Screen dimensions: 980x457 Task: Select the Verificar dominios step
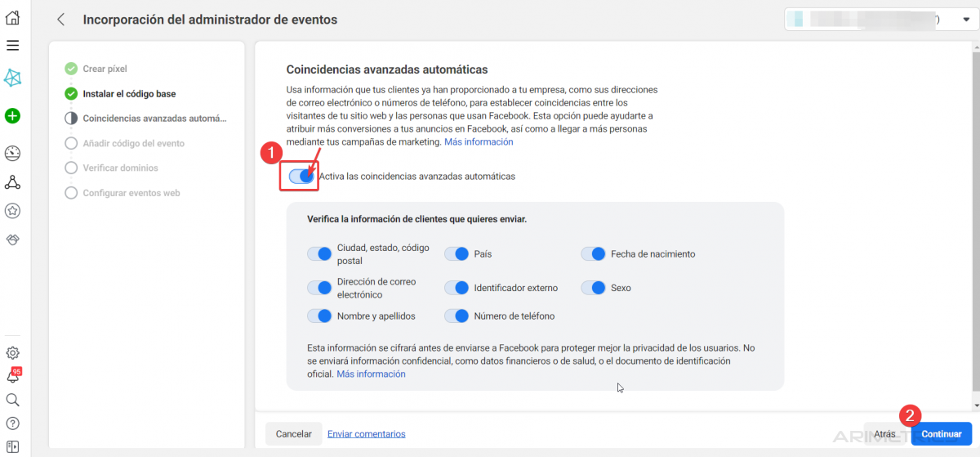120,168
